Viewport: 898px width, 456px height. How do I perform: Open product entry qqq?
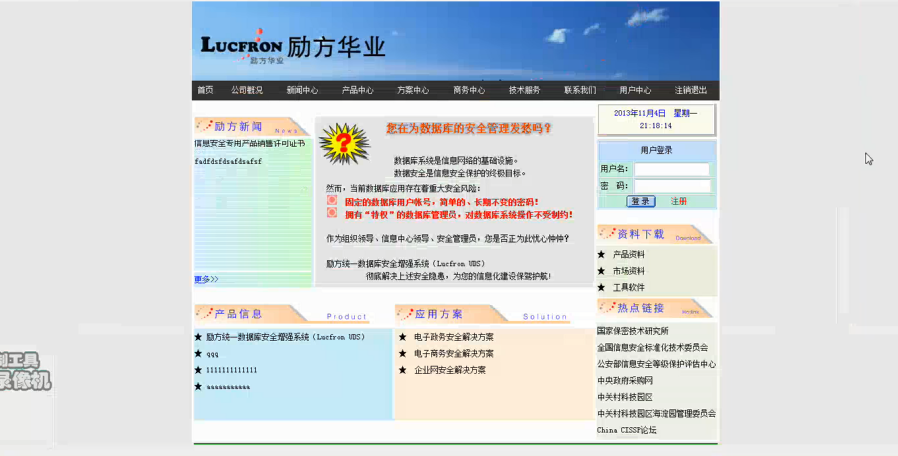(212, 354)
